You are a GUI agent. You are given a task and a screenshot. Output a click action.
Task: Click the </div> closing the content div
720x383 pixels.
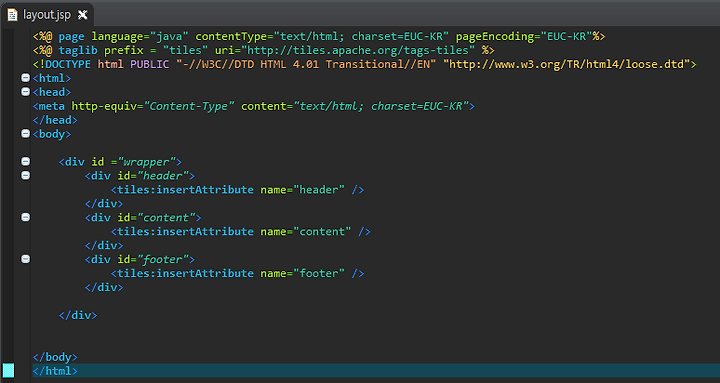pos(104,245)
